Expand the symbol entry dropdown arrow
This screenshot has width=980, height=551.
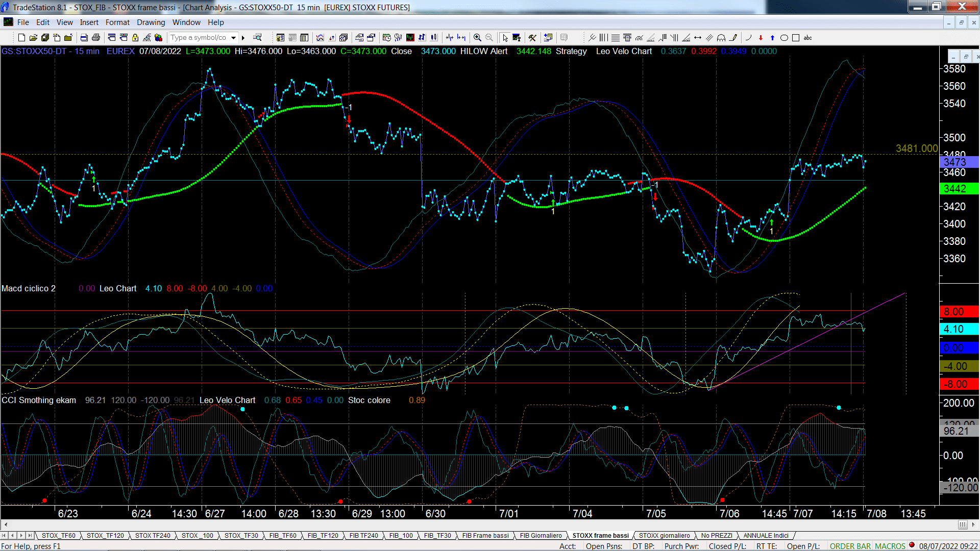point(234,38)
